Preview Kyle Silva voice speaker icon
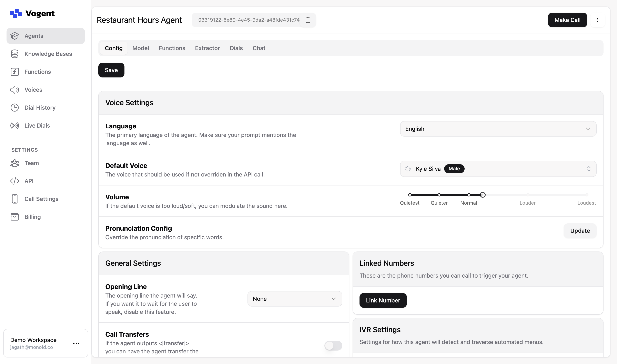Screen dimensions: 617x364 pos(408,169)
